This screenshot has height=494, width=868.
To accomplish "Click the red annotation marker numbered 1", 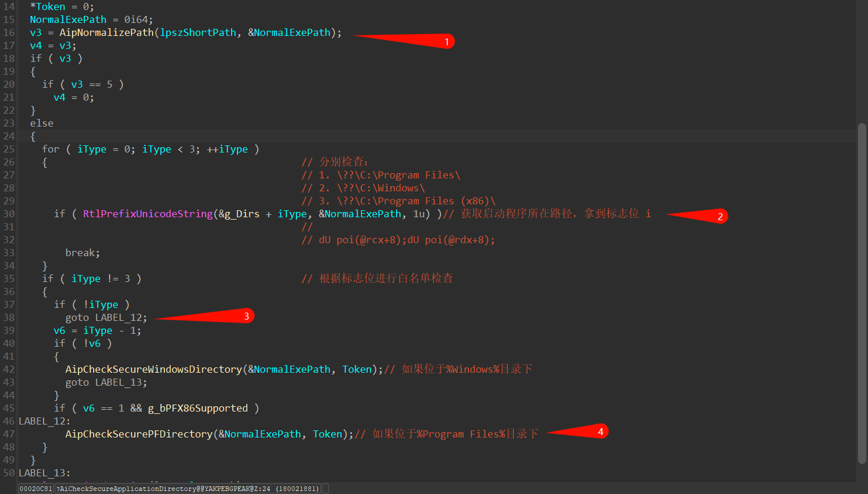I will coord(446,41).
